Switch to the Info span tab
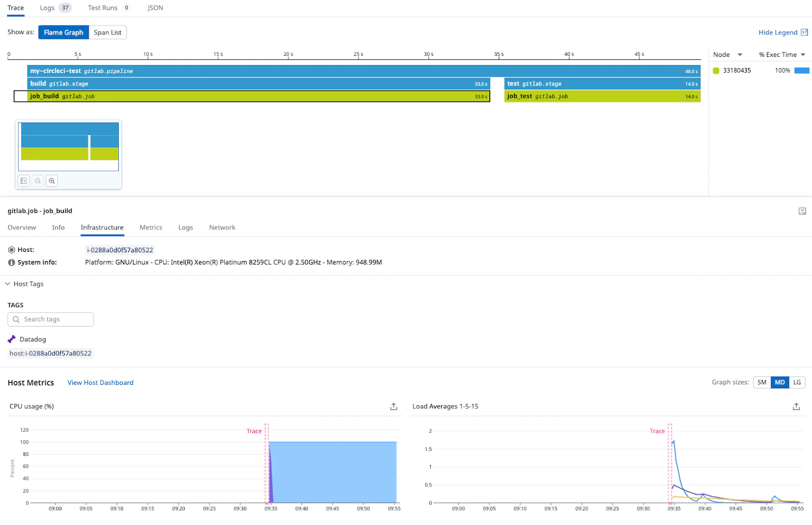Viewport: 812px width, 525px height. pyautogui.click(x=58, y=227)
